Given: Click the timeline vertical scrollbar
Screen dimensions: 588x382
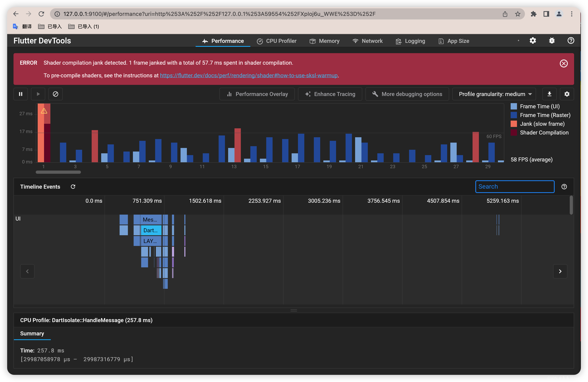Looking at the screenshot, I should point(571,205).
